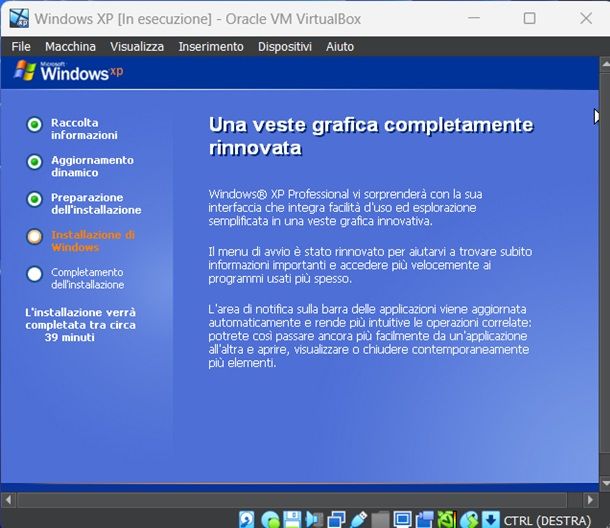This screenshot has height=528, width=610.
Task: Maximize the VirtualBox window
Action: tap(529, 18)
